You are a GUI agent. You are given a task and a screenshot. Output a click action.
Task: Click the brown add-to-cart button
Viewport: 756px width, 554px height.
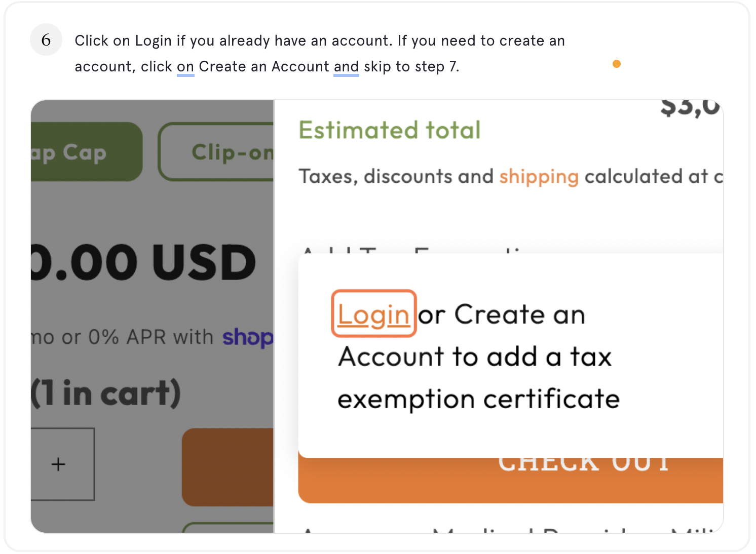[228, 467]
